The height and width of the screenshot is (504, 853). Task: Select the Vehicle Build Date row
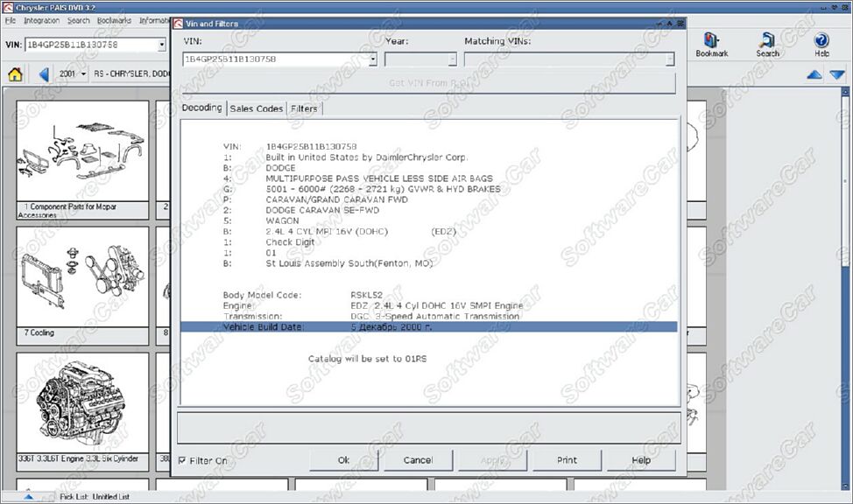pos(428,327)
